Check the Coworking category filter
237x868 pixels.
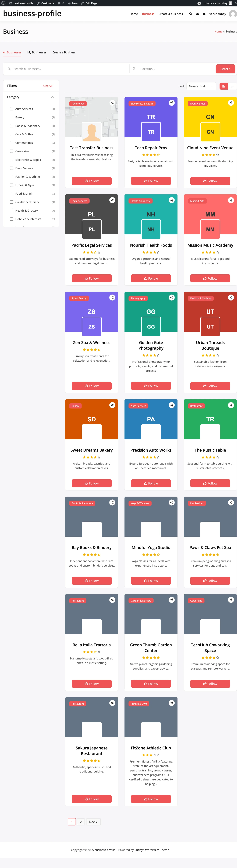(x=12, y=151)
